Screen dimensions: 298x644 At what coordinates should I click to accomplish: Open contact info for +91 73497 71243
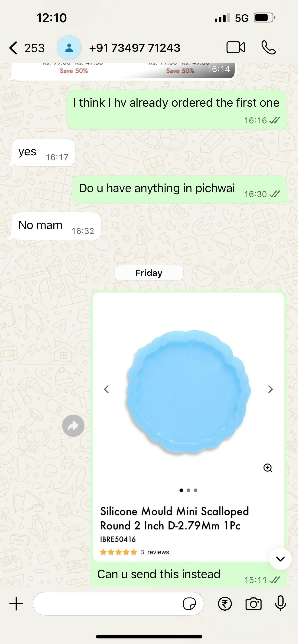tap(135, 48)
